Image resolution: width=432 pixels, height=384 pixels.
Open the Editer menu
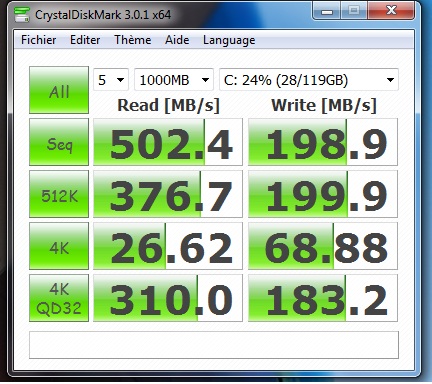[x=85, y=40]
